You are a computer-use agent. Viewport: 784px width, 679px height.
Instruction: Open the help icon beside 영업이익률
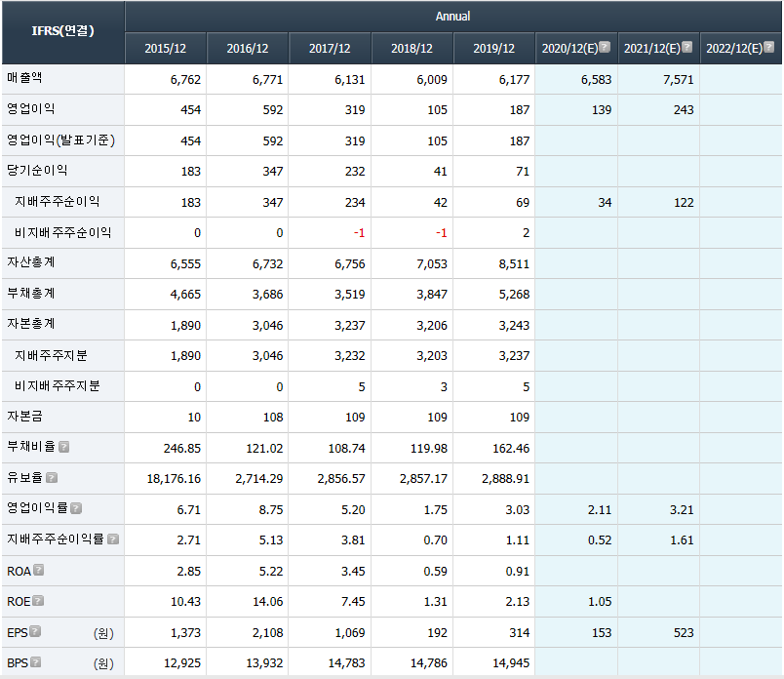click(x=76, y=508)
